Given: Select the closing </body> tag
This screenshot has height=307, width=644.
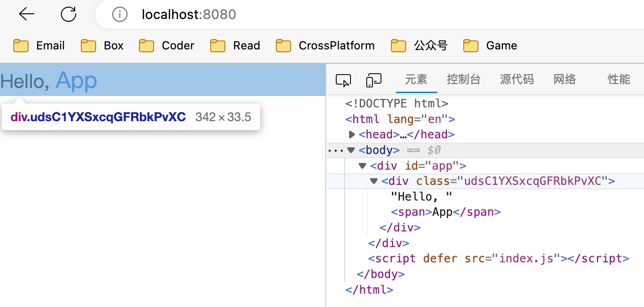Looking at the screenshot, I should click(381, 274).
